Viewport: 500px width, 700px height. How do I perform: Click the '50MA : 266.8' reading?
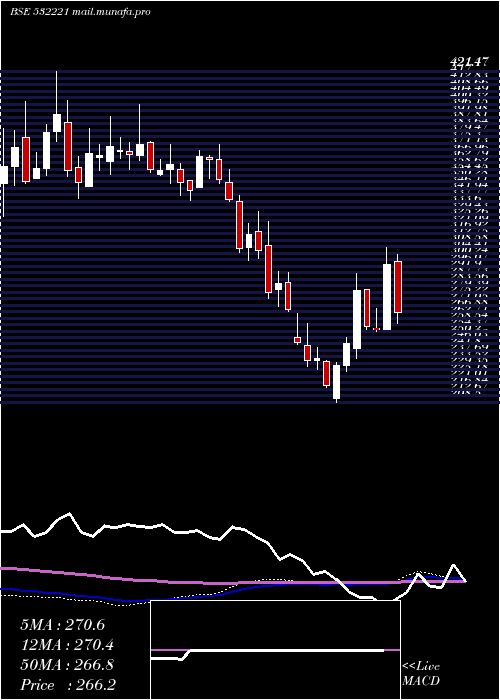[x=67, y=665]
